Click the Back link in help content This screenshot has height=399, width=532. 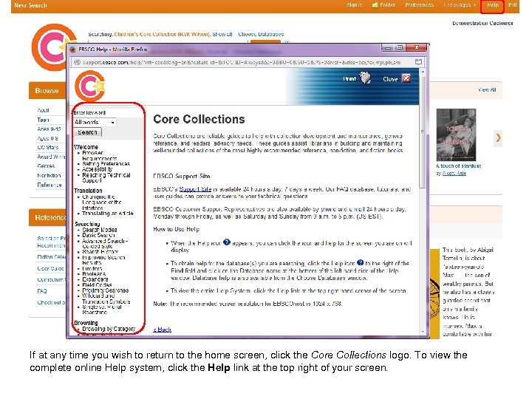click(x=162, y=330)
